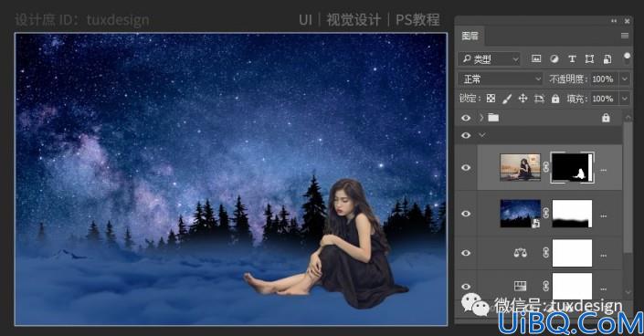The image size is (644, 336).
Task: Open the 不透明度 opacity slider arrow
Action: click(x=625, y=79)
